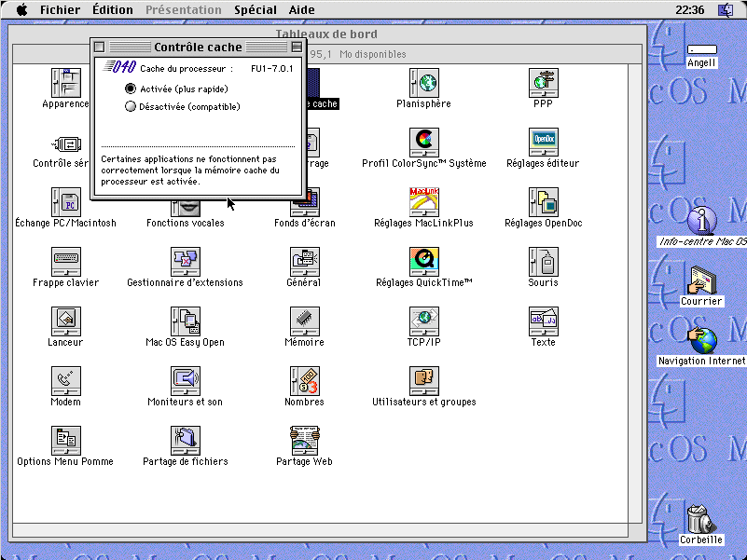Open the Navigation Internet desktop shortcut

(701, 341)
